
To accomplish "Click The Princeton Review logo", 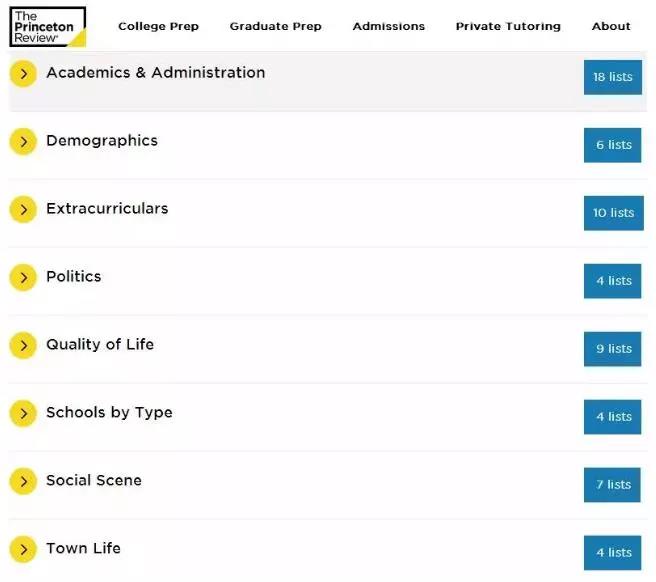I will point(47,27).
